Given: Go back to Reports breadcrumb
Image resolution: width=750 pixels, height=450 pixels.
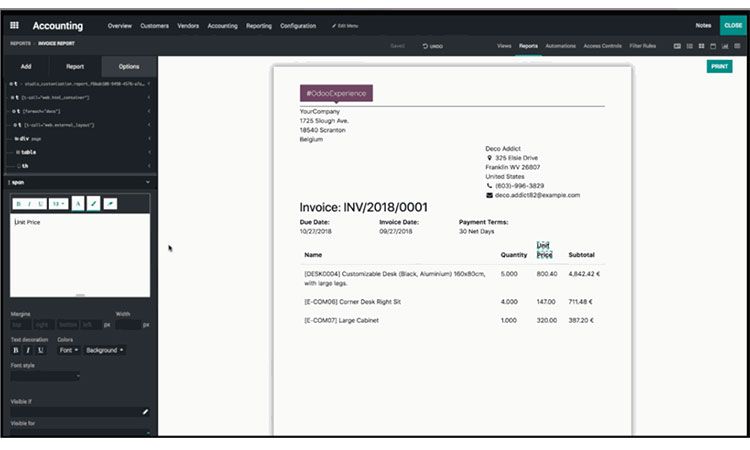Looking at the screenshot, I should (21, 44).
